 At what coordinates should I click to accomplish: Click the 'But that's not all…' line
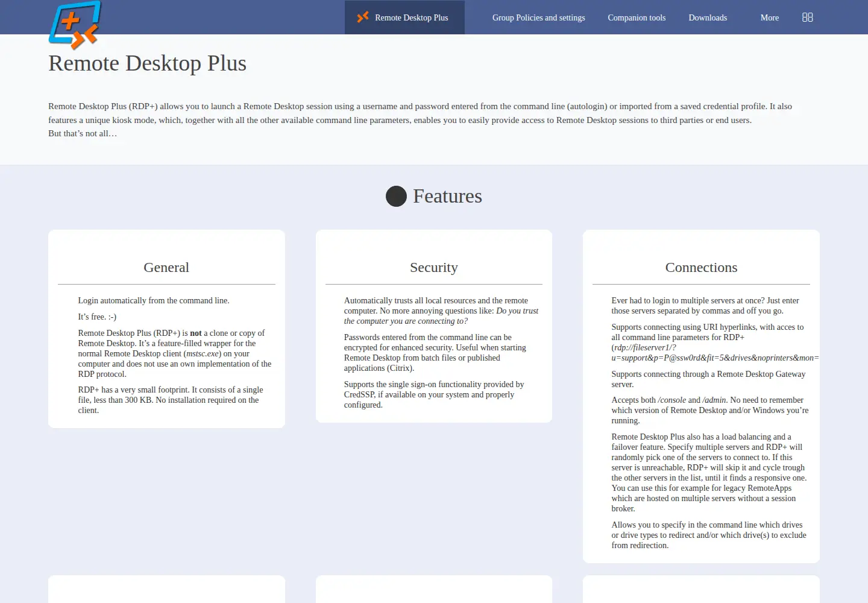point(83,133)
